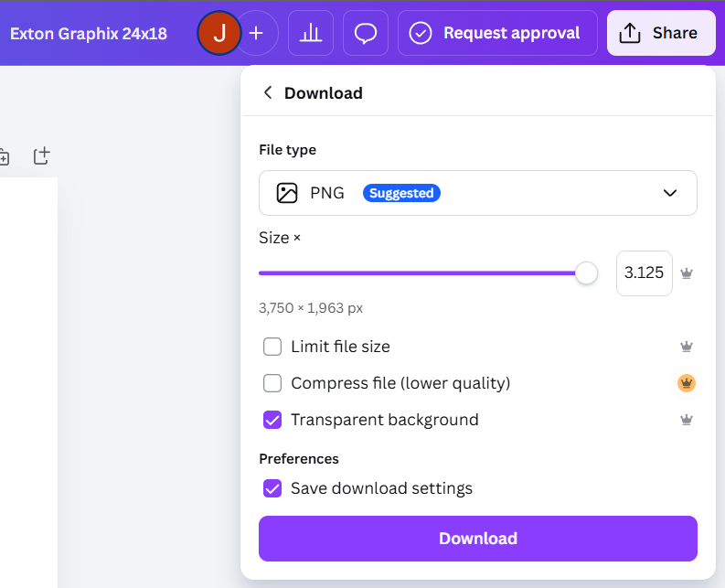Click the purple Download button
The width and height of the screenshot is (725, 588).
(x=477, y=539)
